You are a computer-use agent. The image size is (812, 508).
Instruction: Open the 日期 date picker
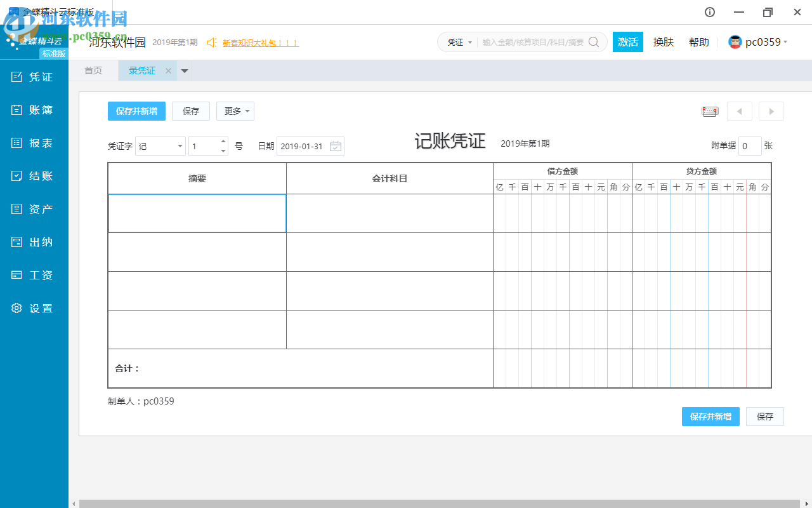pos(336,146)
